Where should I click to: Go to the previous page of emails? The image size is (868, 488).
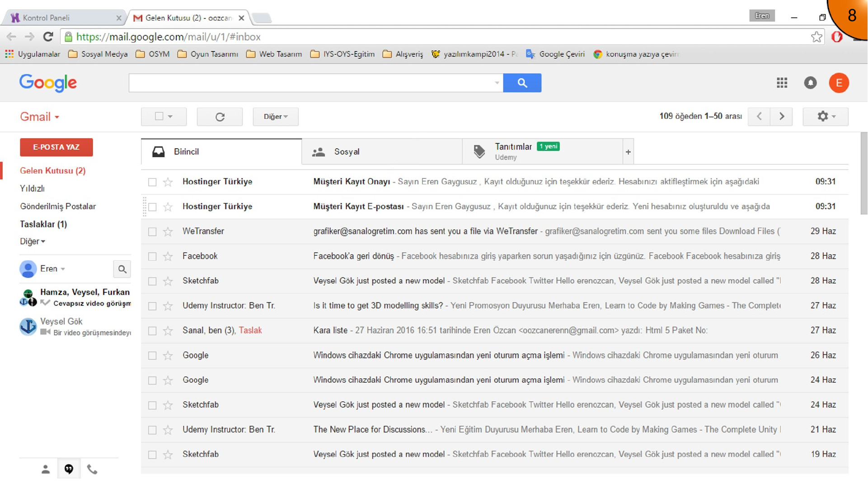(759, 116)
